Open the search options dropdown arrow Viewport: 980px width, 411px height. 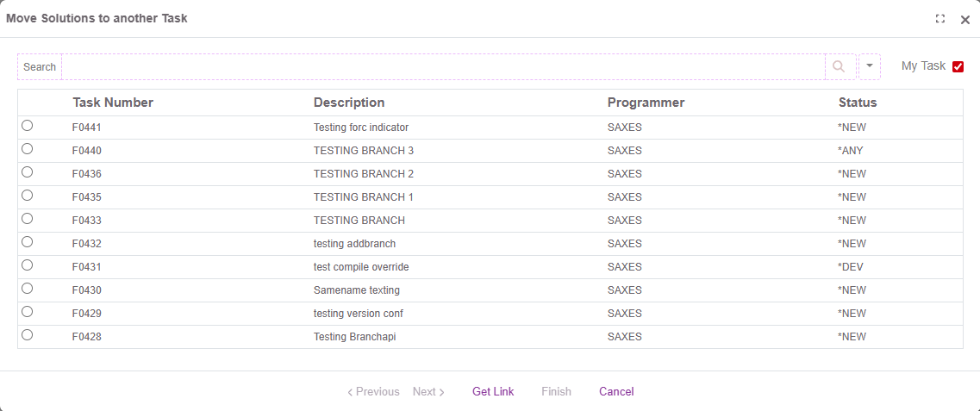coord(870,66)
